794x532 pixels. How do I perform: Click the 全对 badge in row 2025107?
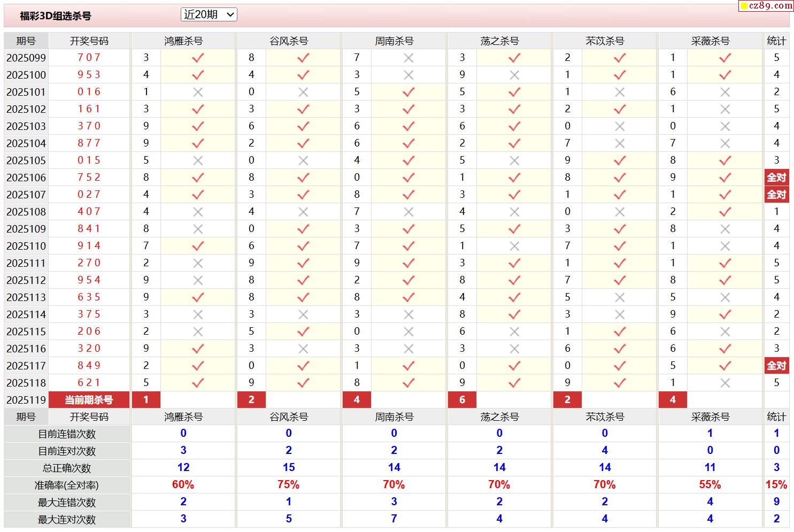tap(776, 195)
